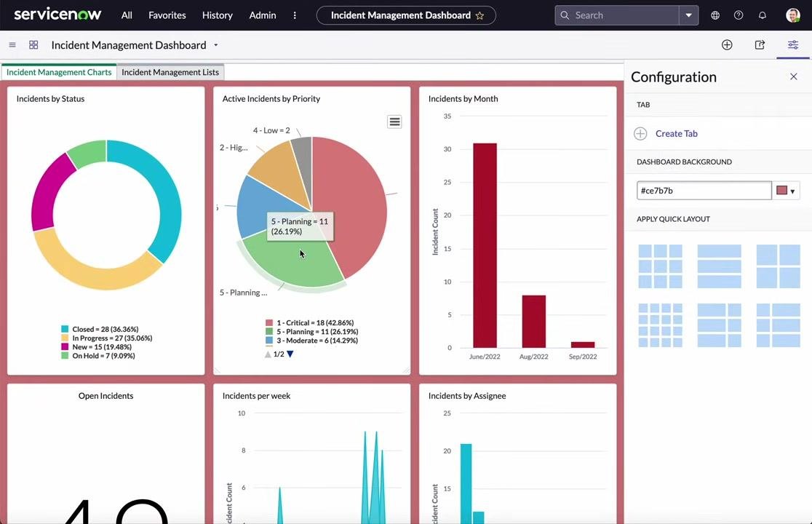812x524 pixels.
Task: Toggle the hamburger context menu icon
Action: coord(12,45)
